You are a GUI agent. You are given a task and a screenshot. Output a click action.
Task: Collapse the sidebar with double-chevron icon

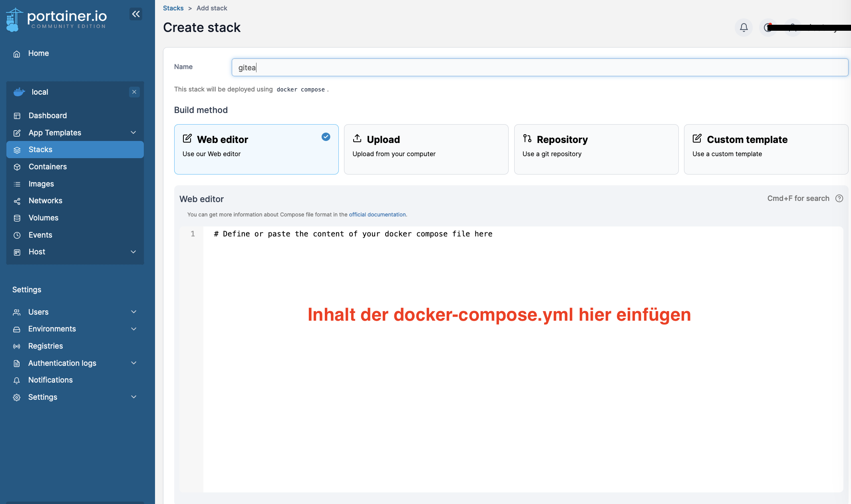click(x=136, y=14)
